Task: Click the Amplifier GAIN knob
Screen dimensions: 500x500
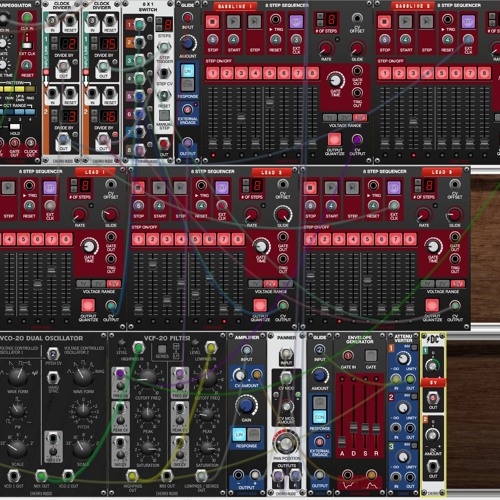Action: tap(246, 405)
